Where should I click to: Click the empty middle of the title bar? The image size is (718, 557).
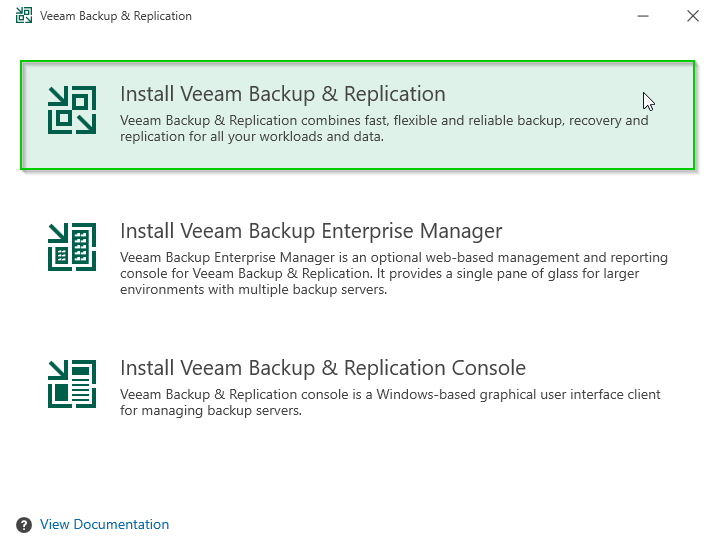coord(400,16)
